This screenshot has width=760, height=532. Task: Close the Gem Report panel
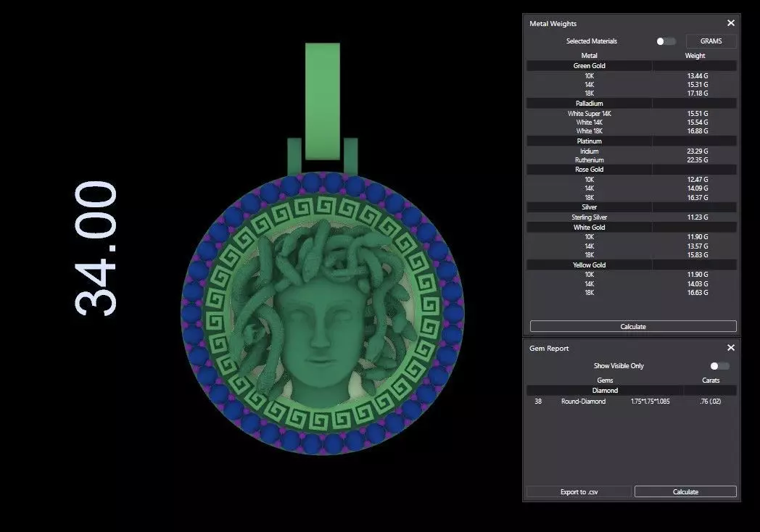pyautogui.click(x=731, y=348)
